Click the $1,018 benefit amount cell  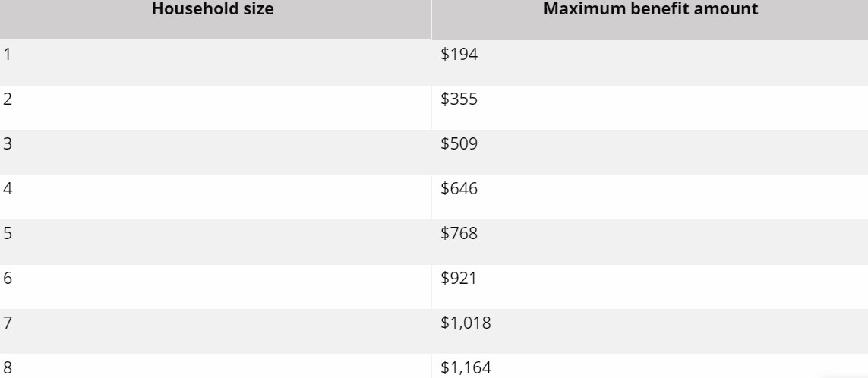(x=466, y=323)
